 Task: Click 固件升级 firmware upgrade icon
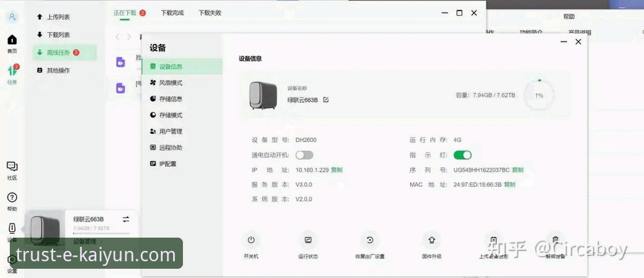(432, 240)
